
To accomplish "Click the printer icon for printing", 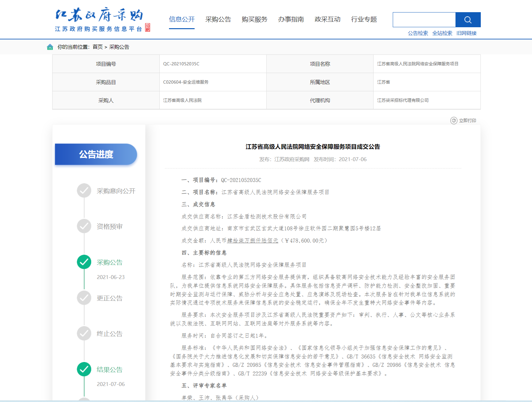I will click(454, 120).
